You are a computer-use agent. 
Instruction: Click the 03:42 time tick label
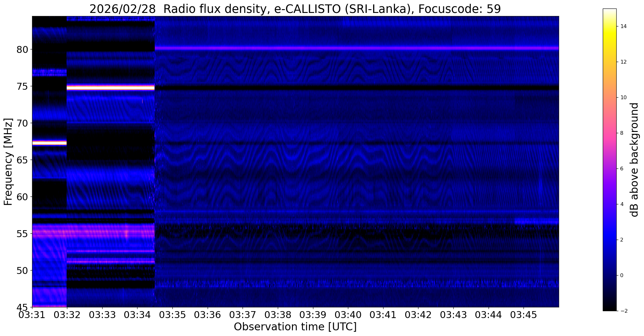(x=418, y=315)
